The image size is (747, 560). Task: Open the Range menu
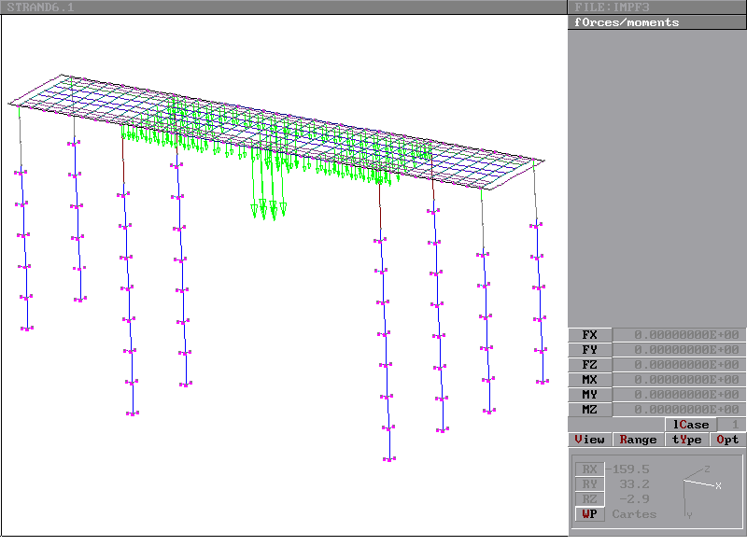(638, 440)
